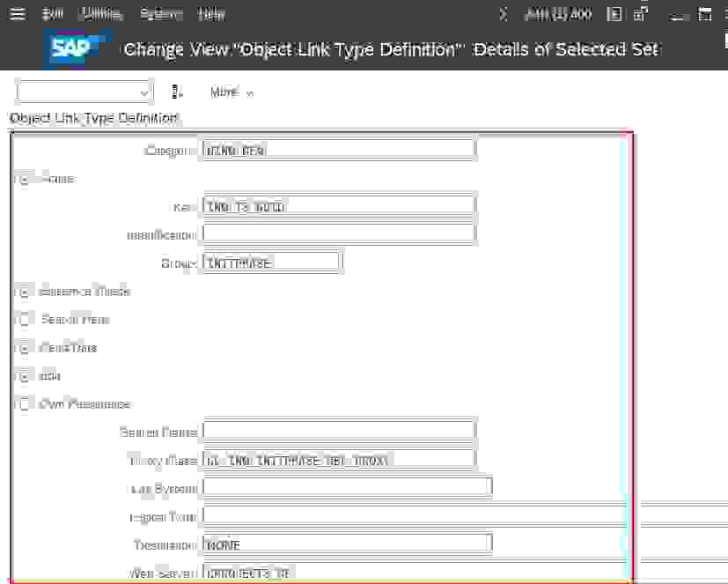Click inside the Identification input field
This screenshot has width=728, height=584.
click(339, 233)
